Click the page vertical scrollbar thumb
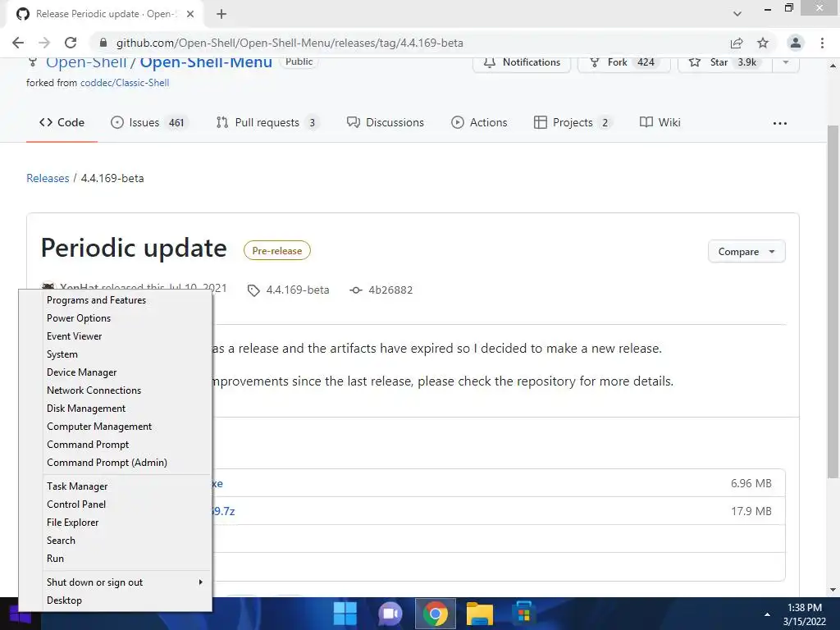The image size is (840, 630). (x=833, y=301)
